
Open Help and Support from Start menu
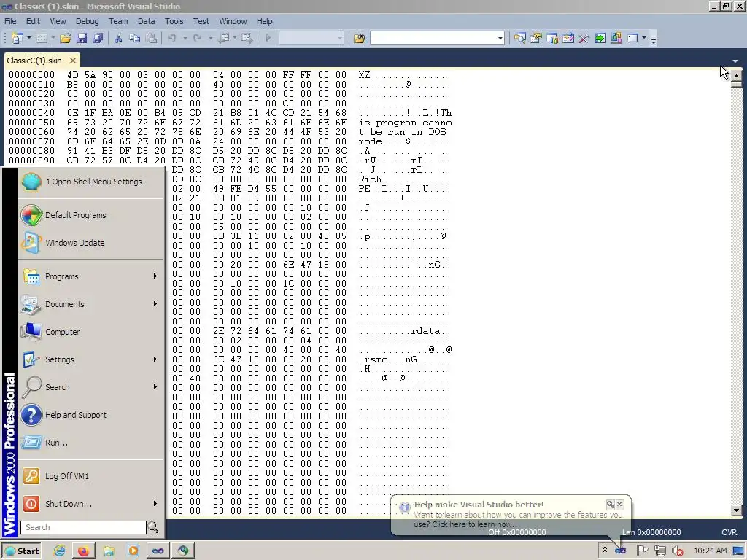coord(90,415)
